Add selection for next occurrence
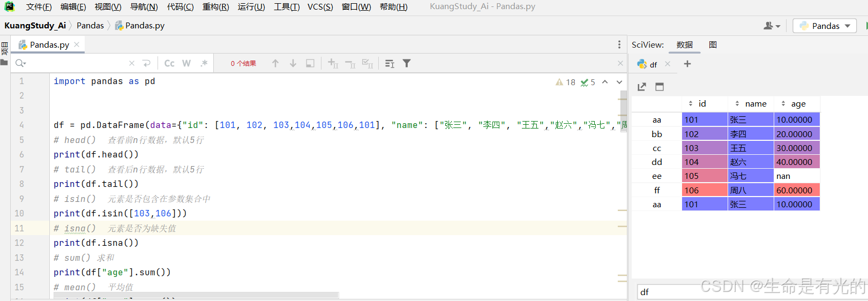 pos(333,63)
